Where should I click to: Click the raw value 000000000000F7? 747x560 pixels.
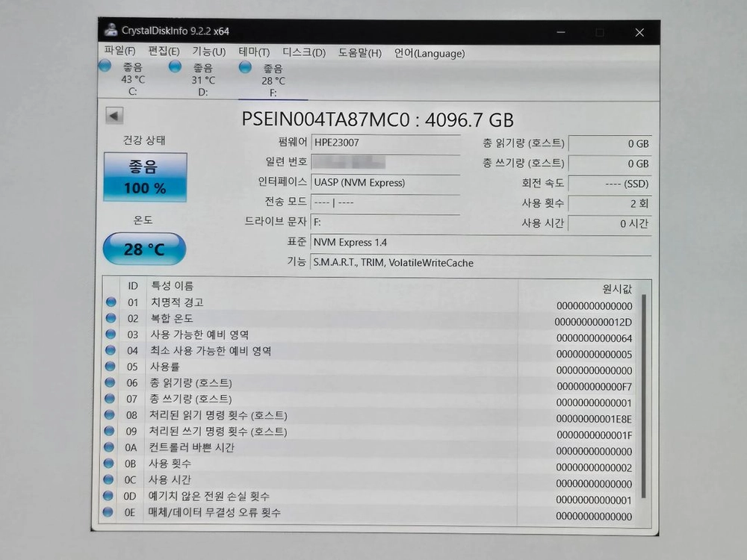click(x=594, y=386)
